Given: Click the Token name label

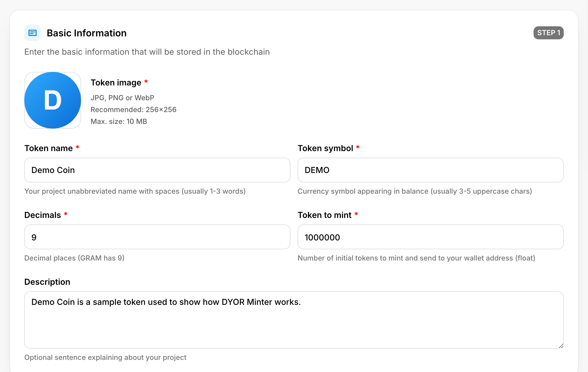Looking at the screenshot, I should [x=49, y=148].
